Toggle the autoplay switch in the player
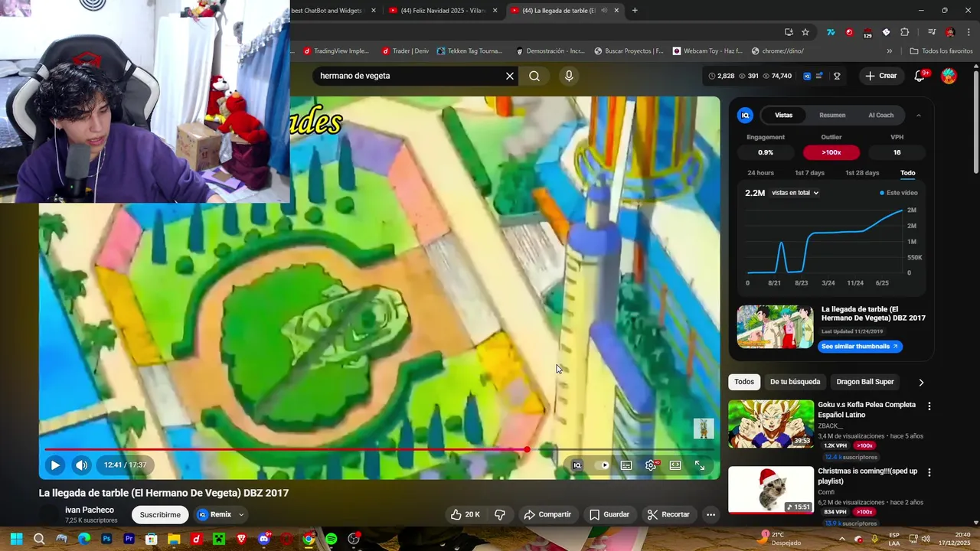Screen dimensions: 980x551 click(604, 465)
